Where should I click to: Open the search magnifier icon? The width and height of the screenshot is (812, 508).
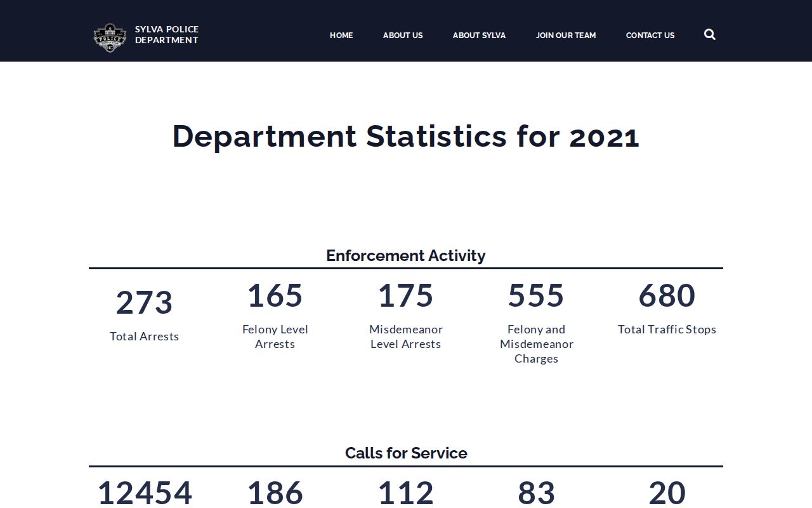click(710, 34)
